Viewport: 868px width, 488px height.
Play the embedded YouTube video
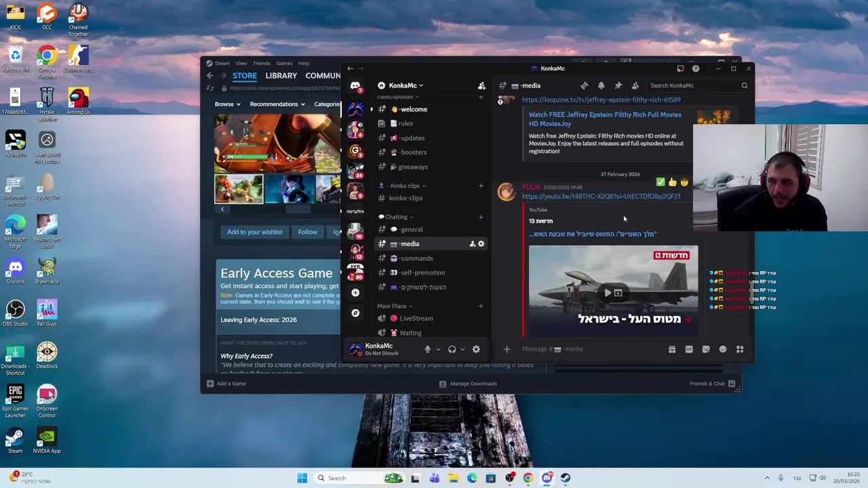[x=608, y=293]
